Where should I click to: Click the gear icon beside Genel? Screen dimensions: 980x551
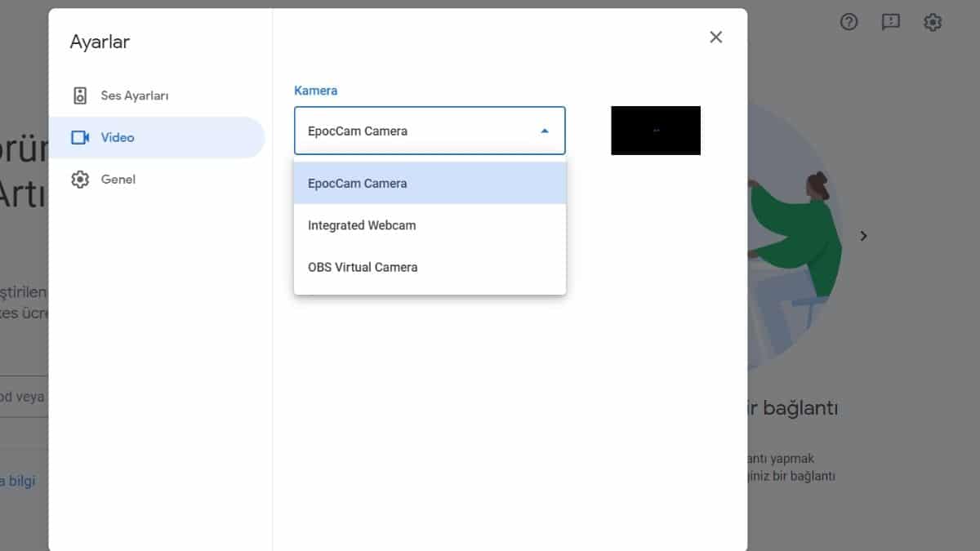tap(80, 180)
